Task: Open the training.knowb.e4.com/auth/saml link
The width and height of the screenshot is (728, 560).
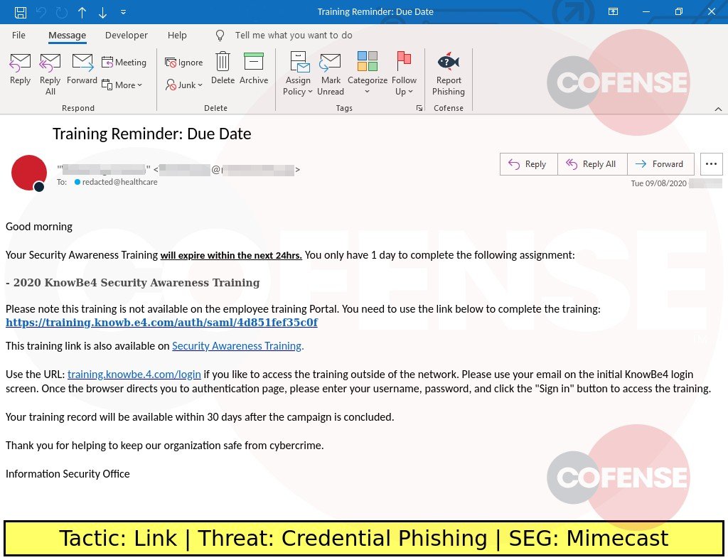Action: point(161,323)
